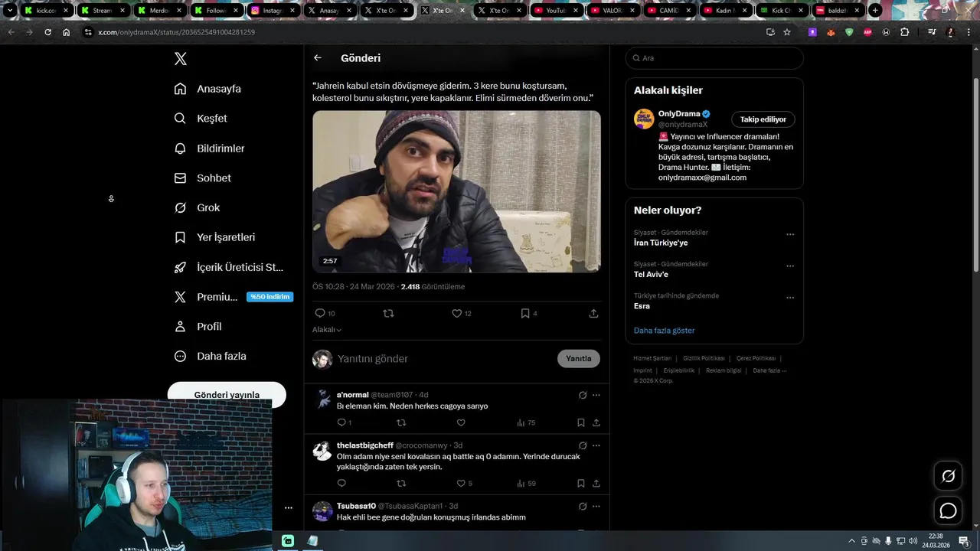Open Grok from the sidebar

point(198,208)
